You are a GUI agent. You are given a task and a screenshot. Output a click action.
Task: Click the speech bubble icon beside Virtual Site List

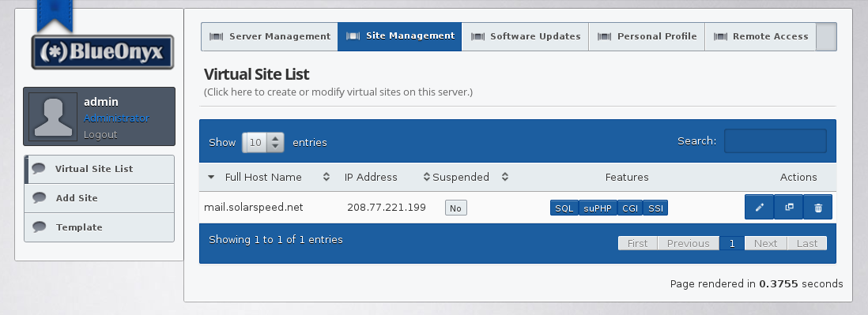pos(39,169)
